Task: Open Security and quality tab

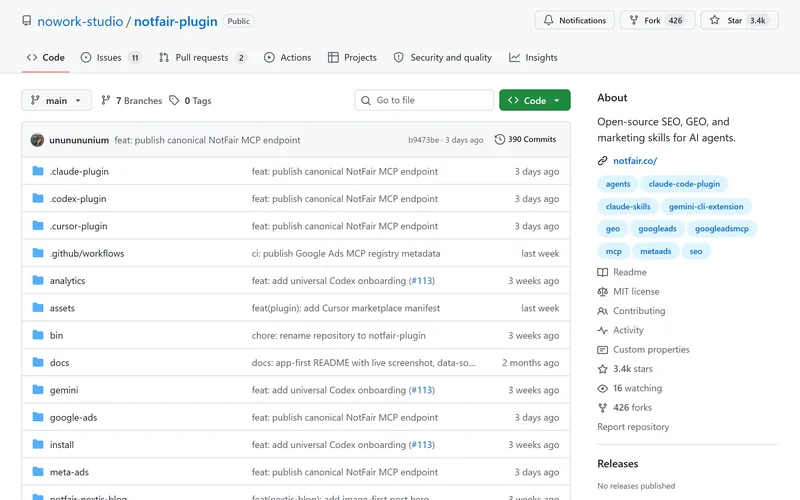Action: pos(443,58)
